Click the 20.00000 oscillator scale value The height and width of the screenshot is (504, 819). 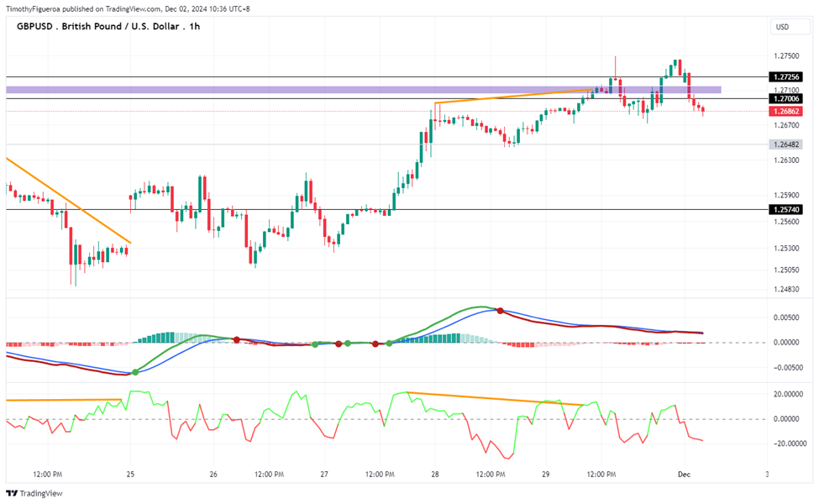[786, 394]
